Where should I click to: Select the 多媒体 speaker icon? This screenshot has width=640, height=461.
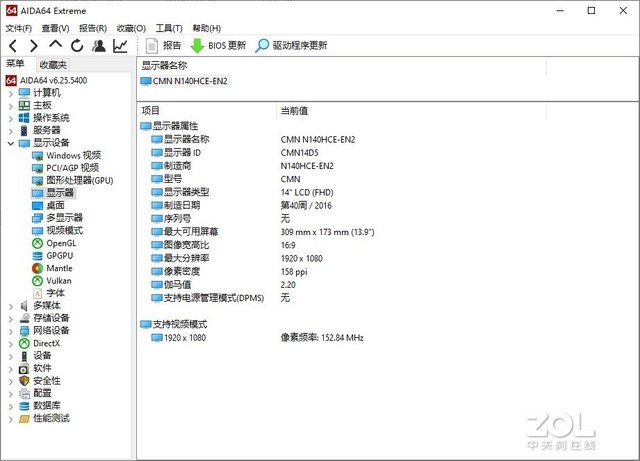24,306
